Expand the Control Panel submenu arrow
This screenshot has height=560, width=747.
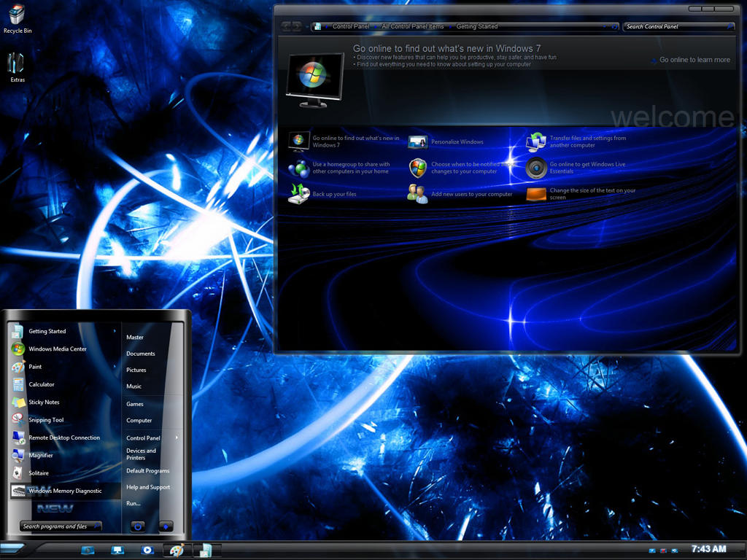tap(177, 437)
